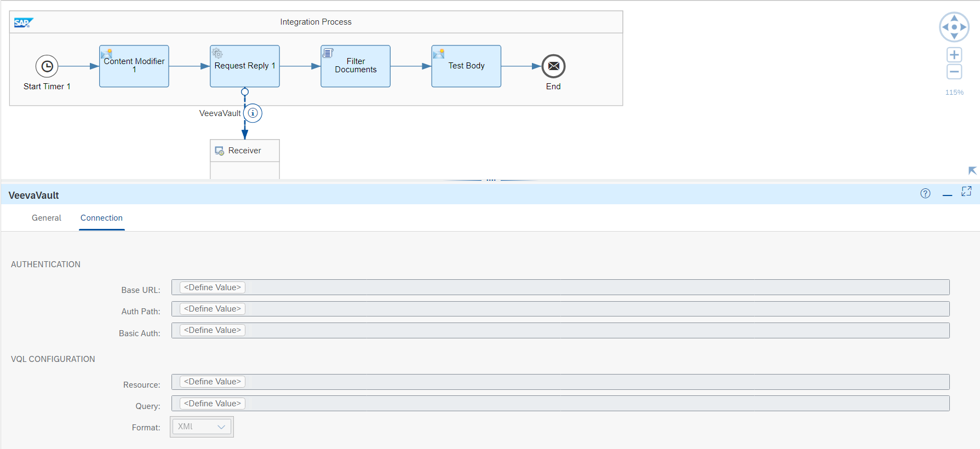
Task: Zoom in with the plus button
Action: tap(954, 55)
